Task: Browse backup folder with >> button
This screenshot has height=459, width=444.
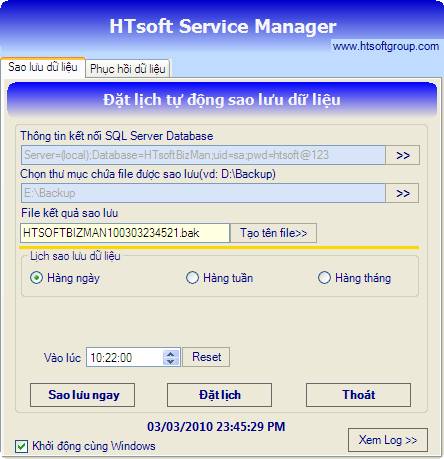Action: (402, 193)
